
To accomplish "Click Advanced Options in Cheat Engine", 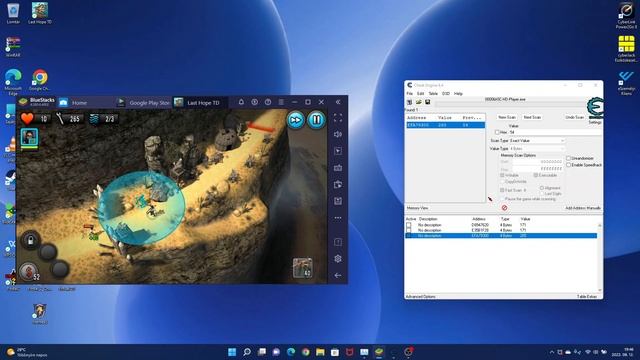I will tap(420, 297).
